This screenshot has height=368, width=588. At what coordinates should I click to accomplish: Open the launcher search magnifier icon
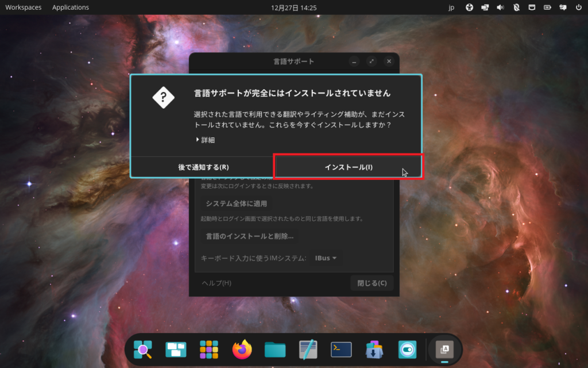click(x=142, y=349)
